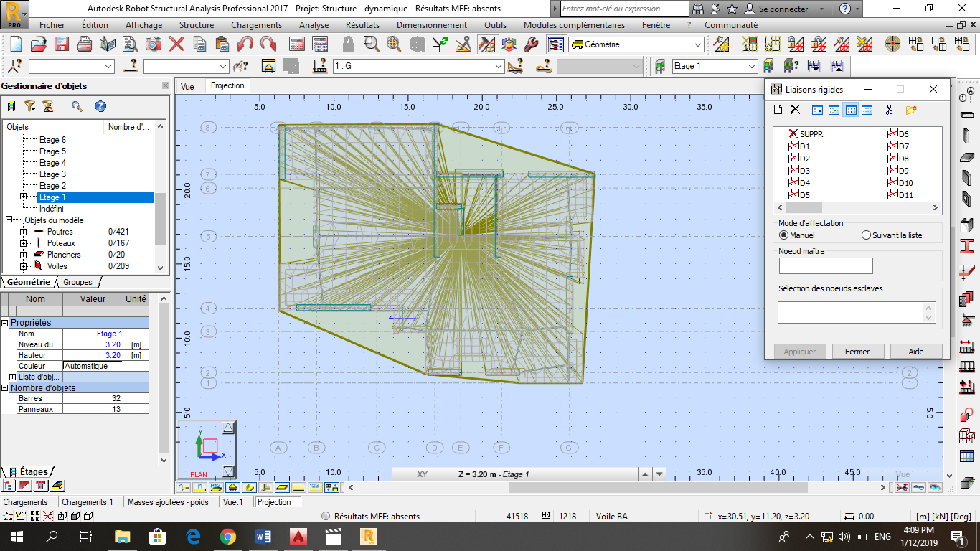
Task: Select the Masses ajoutées - poids tab
Action: (x=168, y=502)
